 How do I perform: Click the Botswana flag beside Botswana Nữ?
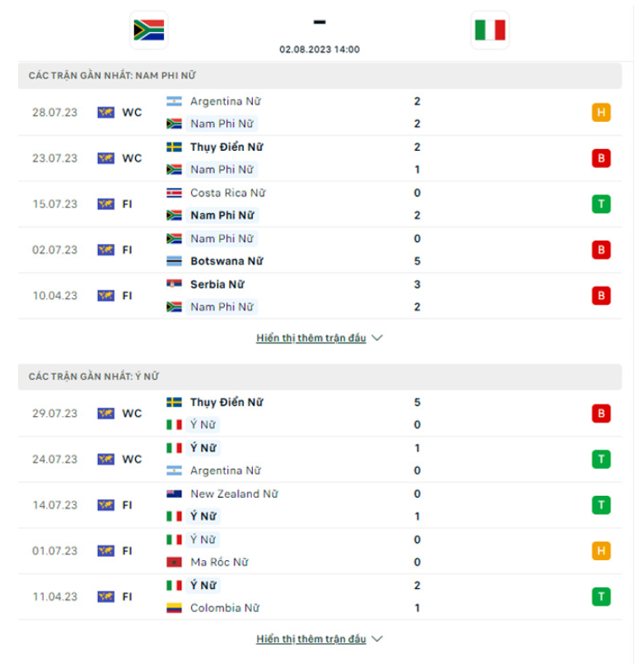tap(175, 261)
